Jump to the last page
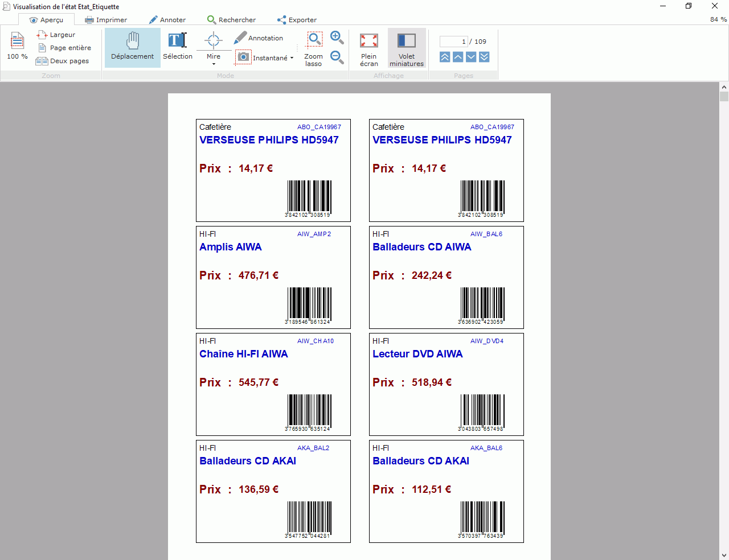729x560 pixels. [x=484, y=57]
